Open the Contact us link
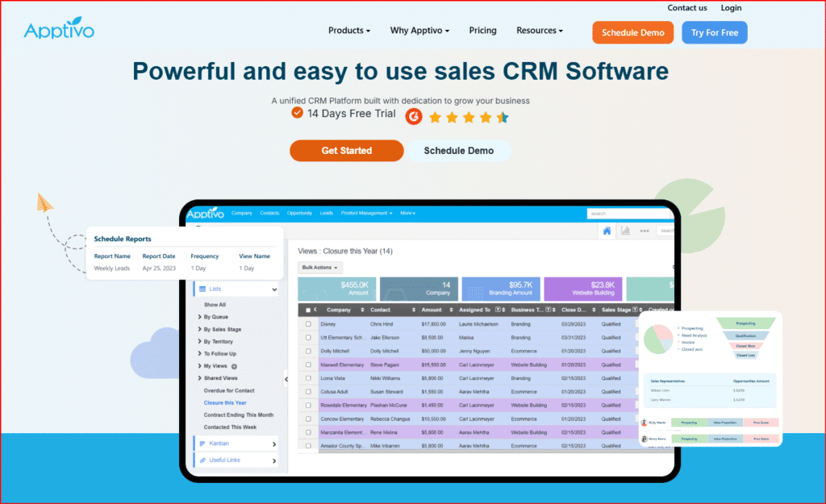 click(x=687, y=8)
